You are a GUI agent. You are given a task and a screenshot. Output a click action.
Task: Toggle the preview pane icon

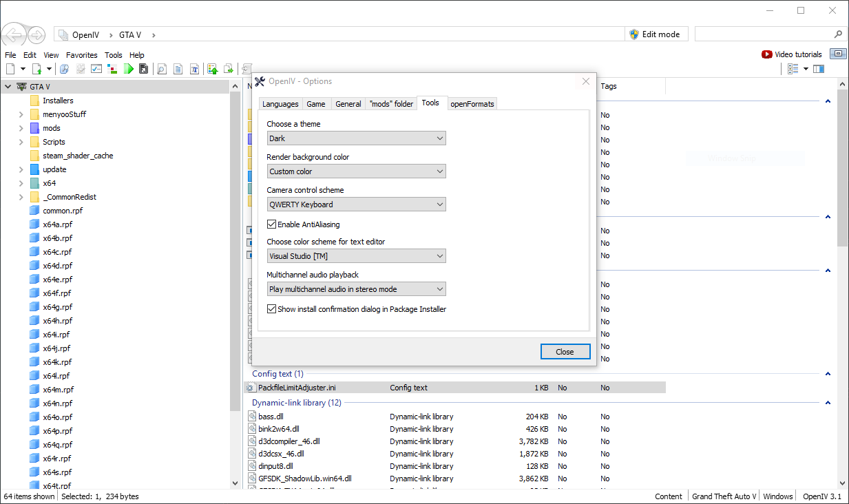(x=819, y=69)
